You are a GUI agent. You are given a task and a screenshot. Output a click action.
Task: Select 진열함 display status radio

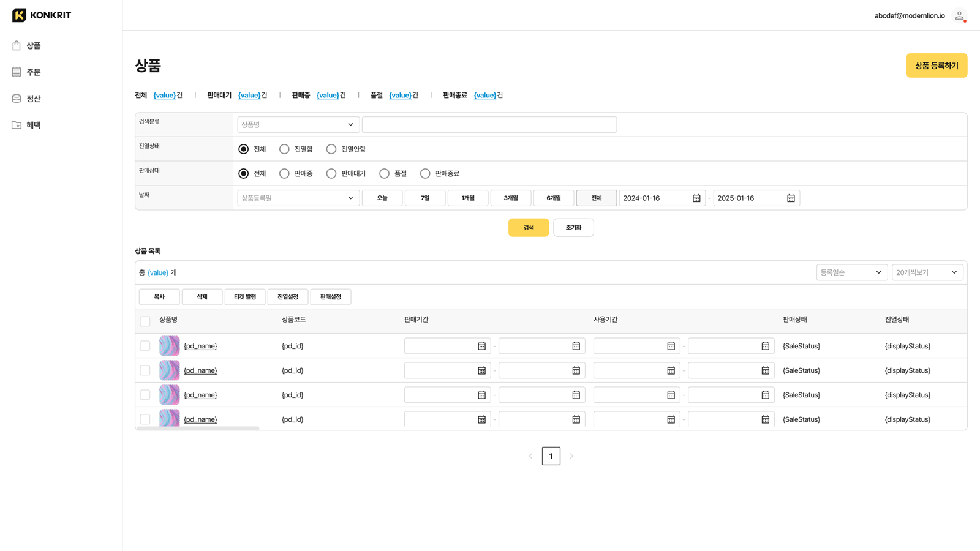[x=284, y=149]
